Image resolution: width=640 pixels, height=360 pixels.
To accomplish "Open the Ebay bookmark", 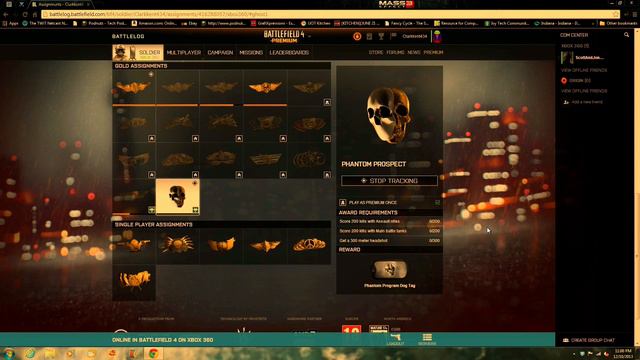I will 189,24.
